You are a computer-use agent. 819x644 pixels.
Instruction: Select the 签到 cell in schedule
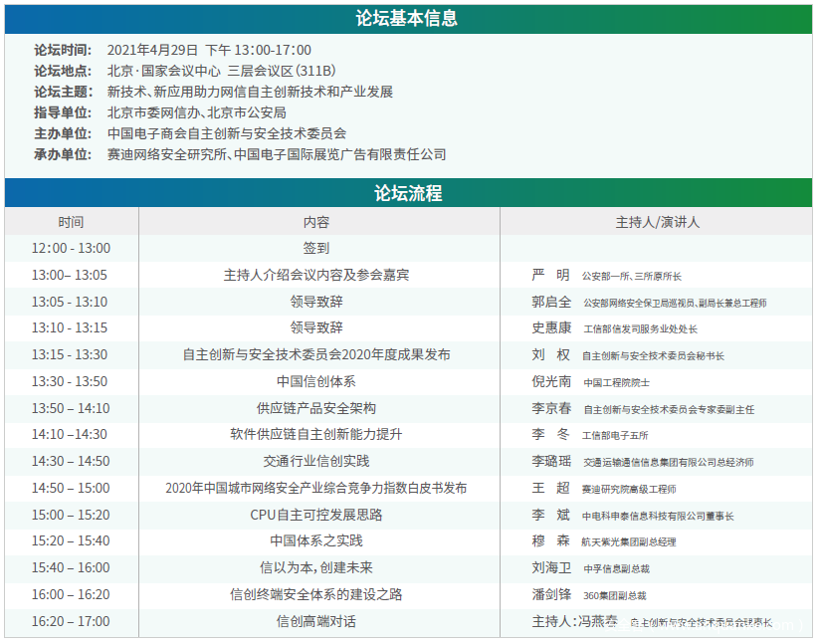[316, 248]
